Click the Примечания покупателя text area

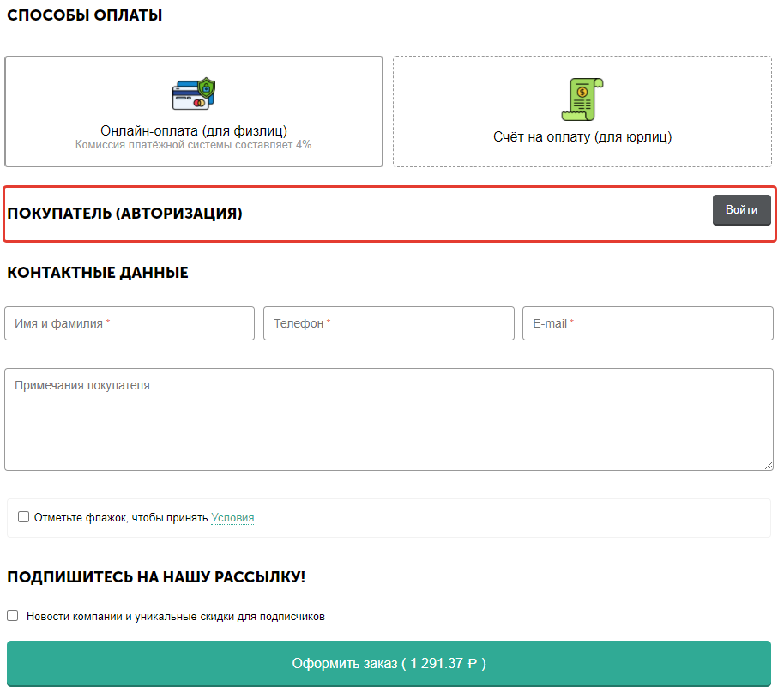click(x=389, y=419)
